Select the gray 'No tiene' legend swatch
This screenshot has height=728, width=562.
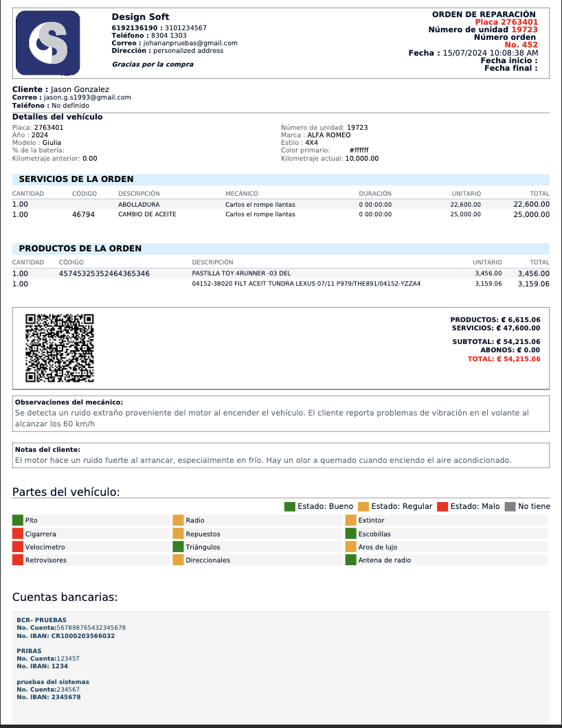coord(510,507)
